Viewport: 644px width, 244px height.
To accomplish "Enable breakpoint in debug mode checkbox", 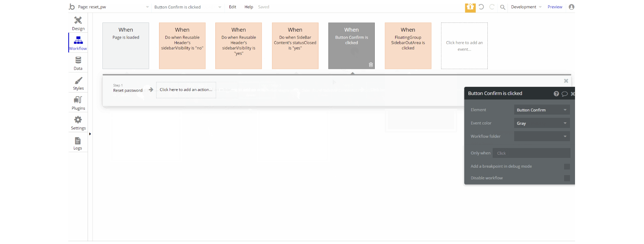I will click(567, 167).
